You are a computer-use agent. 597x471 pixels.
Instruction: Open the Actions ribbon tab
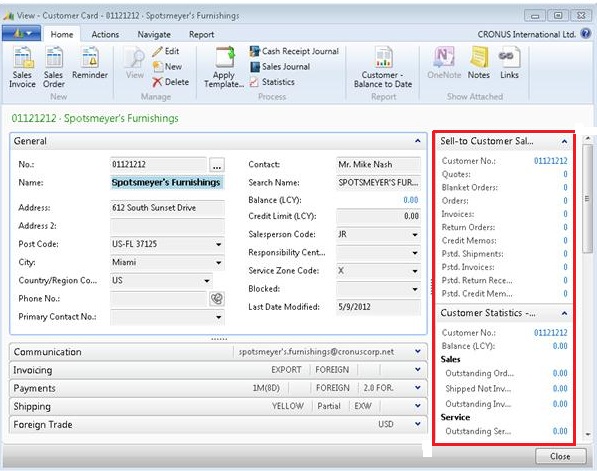tap(105, 35)
